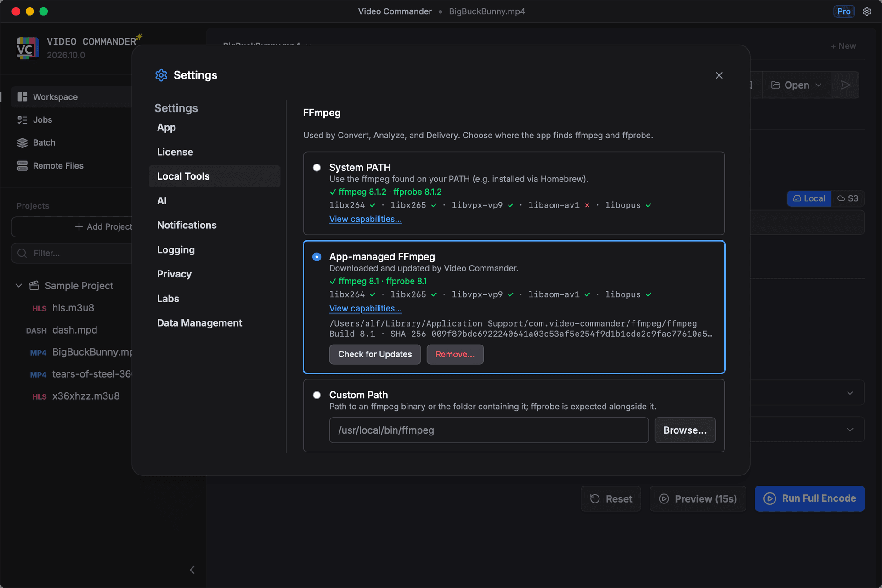The width and height of the screenshot is (882, 588).
Task: Select the App-managed FFmpeg radio option
Action: (x=317, y=257)
